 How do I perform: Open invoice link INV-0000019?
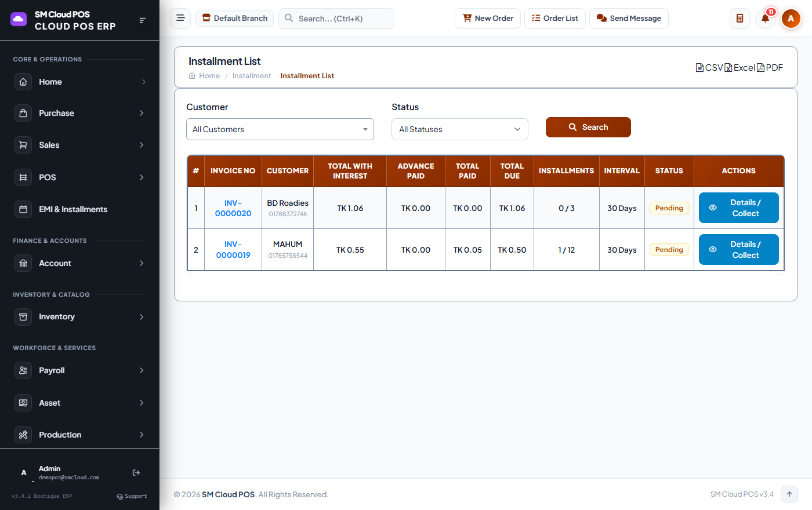point(233,250)
